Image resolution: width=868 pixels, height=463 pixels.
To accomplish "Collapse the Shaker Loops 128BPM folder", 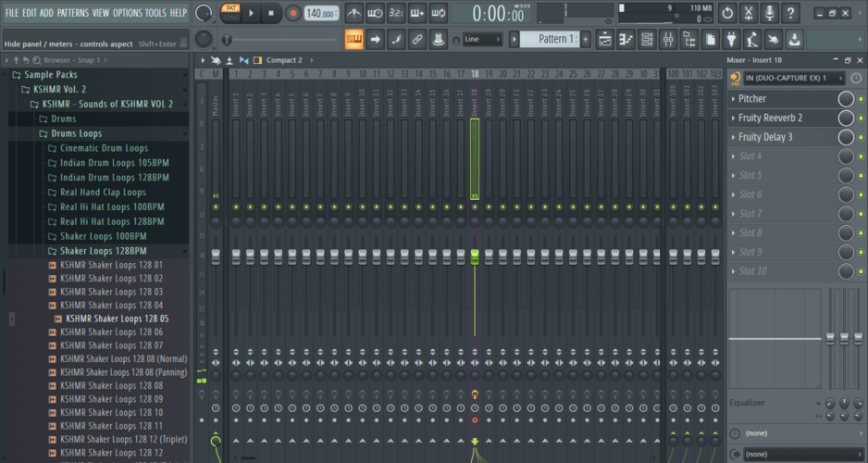I will tap(98, 251).
